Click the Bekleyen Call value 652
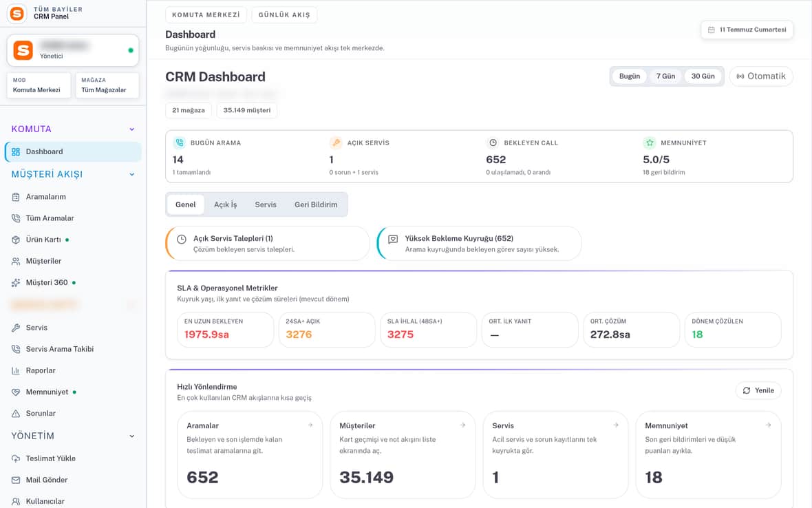The width and height of the screenshot is (812, 508). point(495,160)
